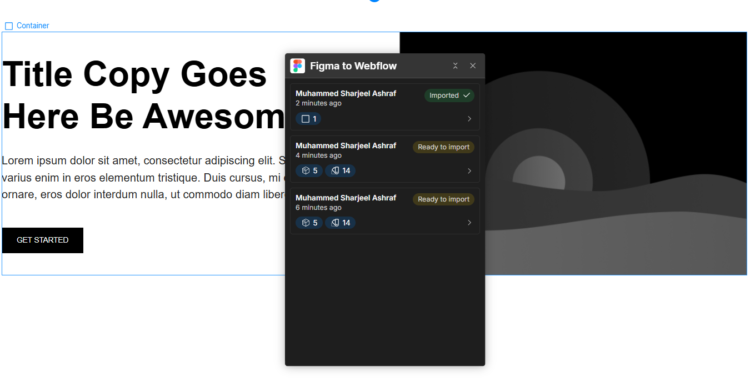This screenshot has width=750, height=382.
Task: Click the Figma logo in panel header
Action: [x=298, y=66]
